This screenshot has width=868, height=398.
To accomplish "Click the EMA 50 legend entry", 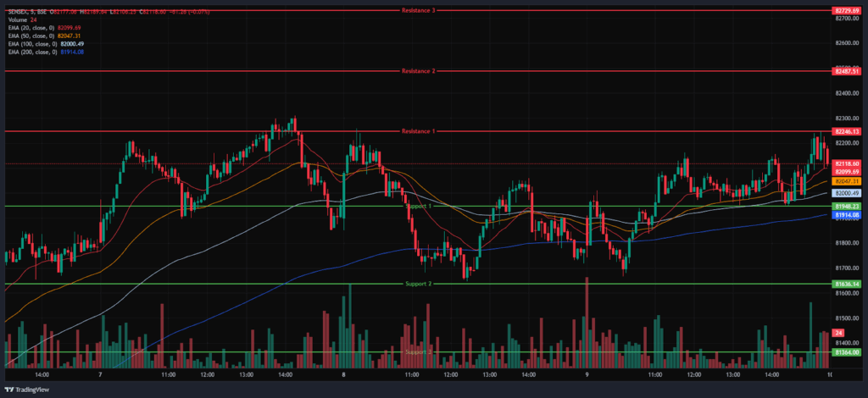I will (x=32, y=36).
